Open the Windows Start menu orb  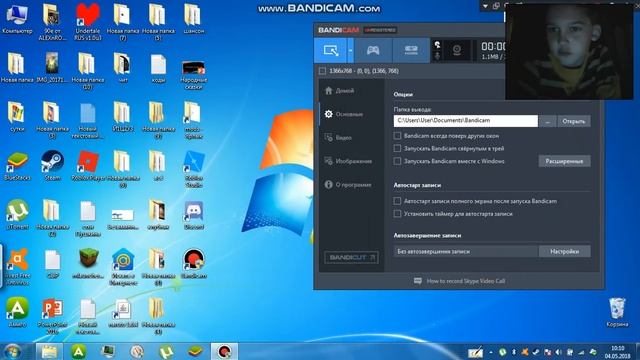coord(13,351)
